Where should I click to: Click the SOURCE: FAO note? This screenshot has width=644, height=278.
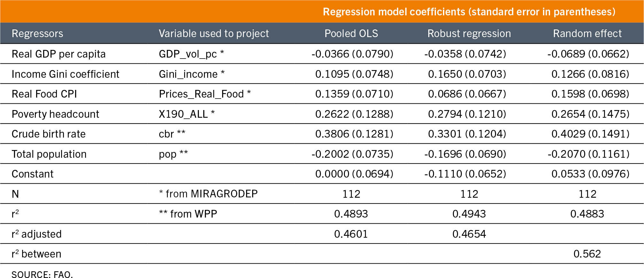click(x=42, y=274)
